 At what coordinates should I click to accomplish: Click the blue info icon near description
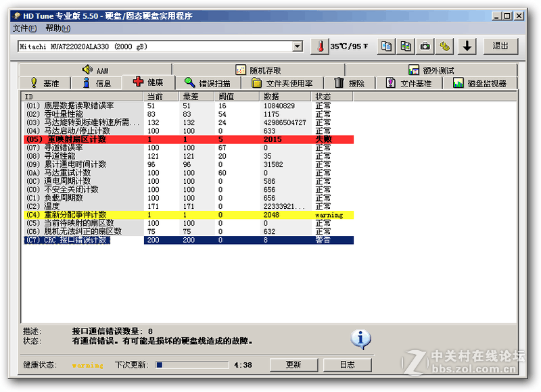pyautogui.click(x=361, y=339)
